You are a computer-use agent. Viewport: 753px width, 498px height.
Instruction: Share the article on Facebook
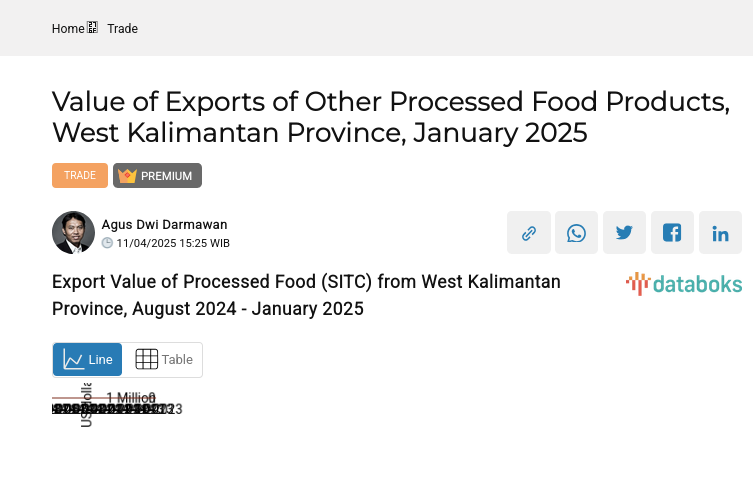coord(672,233)
